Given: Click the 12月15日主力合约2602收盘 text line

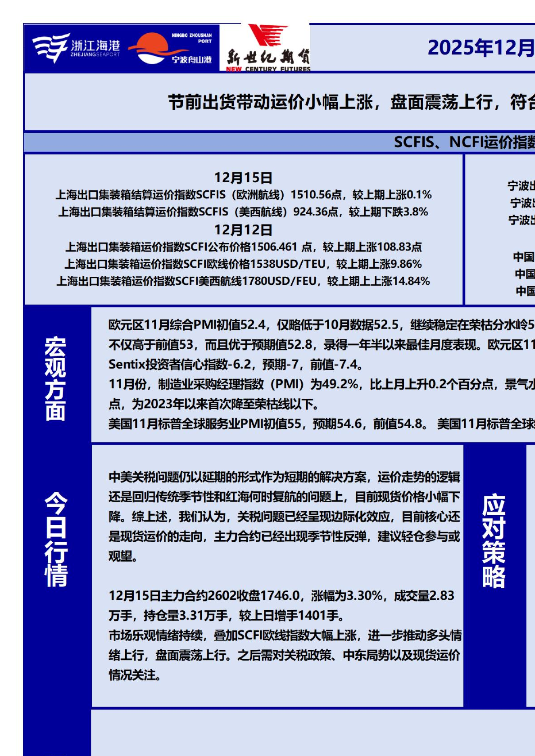Looking at the screenshot, I should (x=281, y=596).
